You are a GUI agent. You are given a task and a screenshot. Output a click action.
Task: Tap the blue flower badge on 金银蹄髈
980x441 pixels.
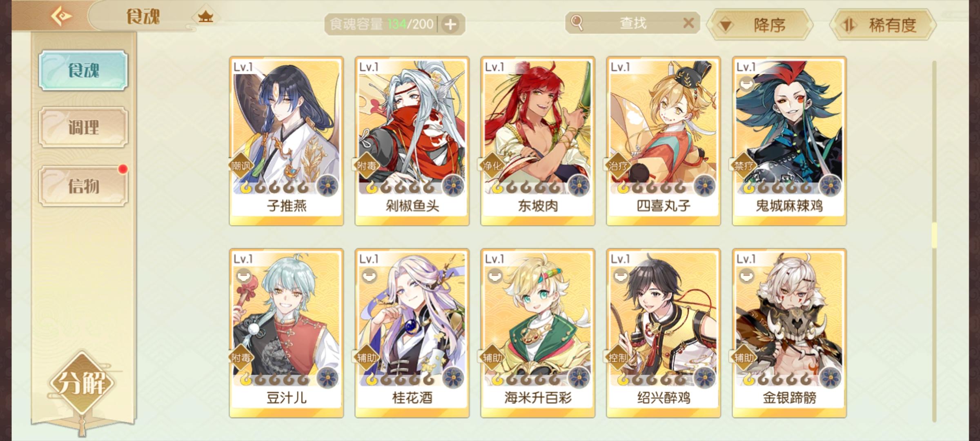831,378
